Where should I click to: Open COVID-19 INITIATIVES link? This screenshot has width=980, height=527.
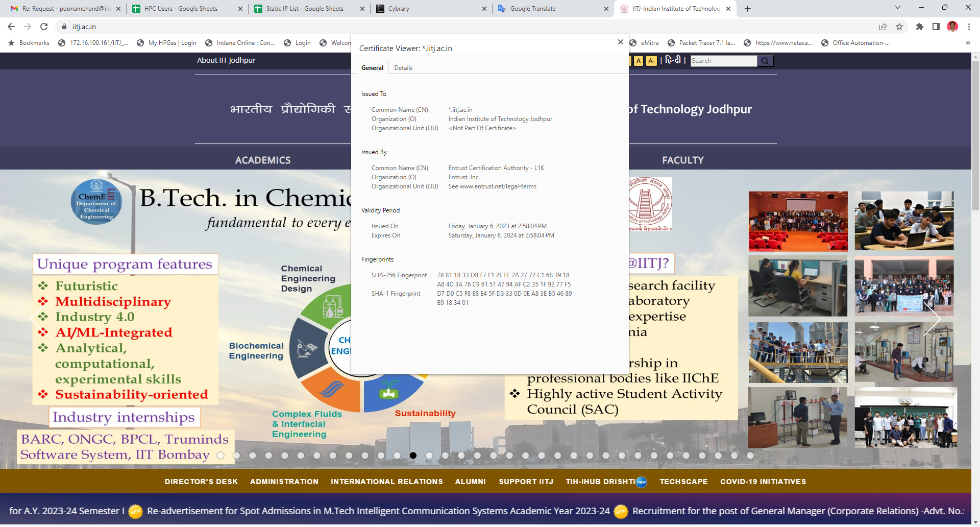point(763,482)
